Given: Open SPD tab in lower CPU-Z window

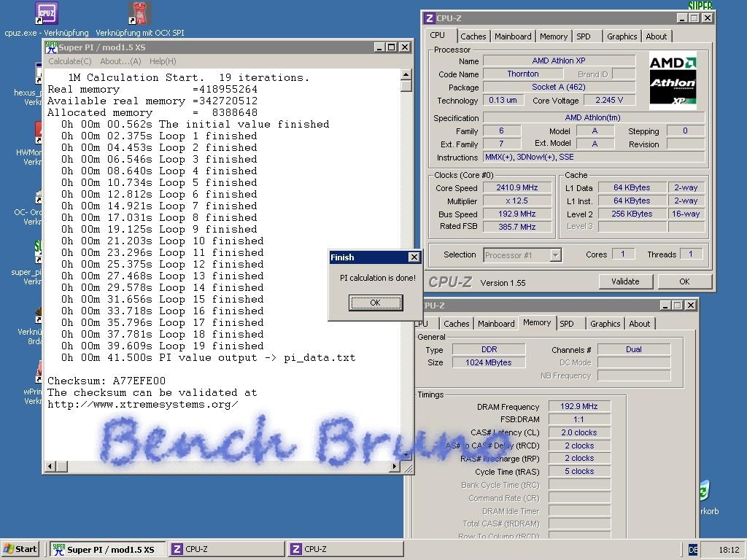Looking at the screenshot, I should tap(566, 323).
